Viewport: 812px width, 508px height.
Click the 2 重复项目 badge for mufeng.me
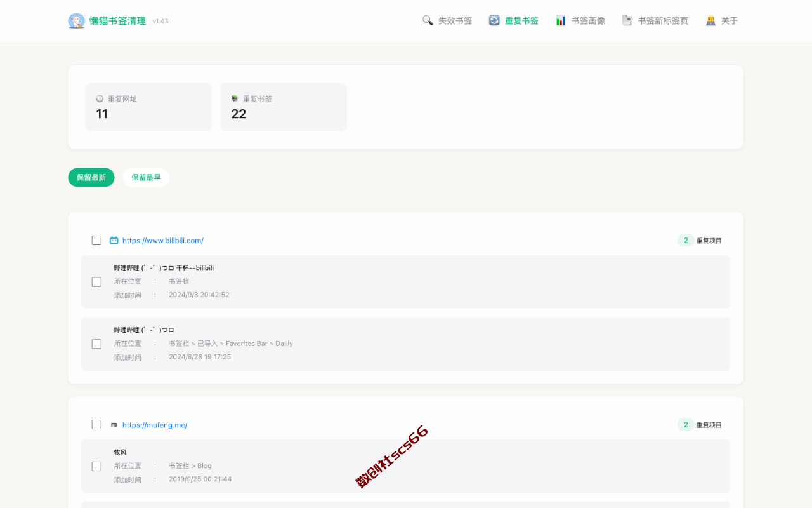click(x=700, y=425)
